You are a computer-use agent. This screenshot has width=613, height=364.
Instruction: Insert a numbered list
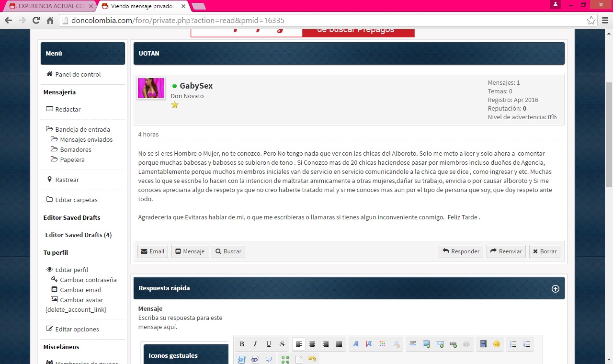(526, 344)
